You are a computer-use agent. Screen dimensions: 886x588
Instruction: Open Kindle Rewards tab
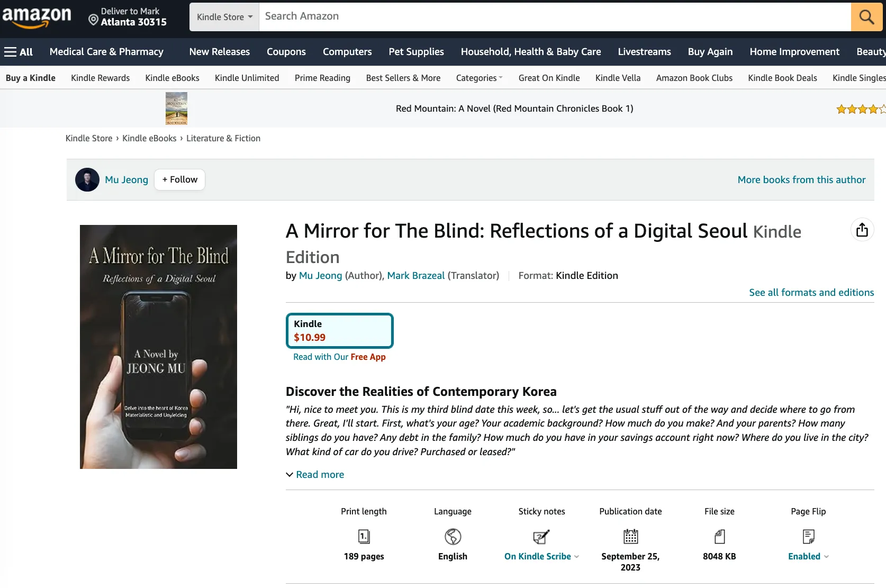(x=101, y=78)
